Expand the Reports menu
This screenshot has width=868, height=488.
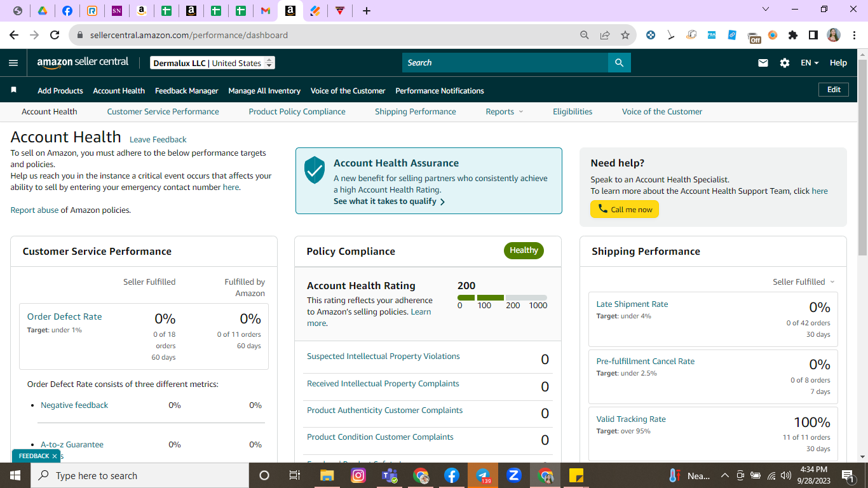[505, 111]
